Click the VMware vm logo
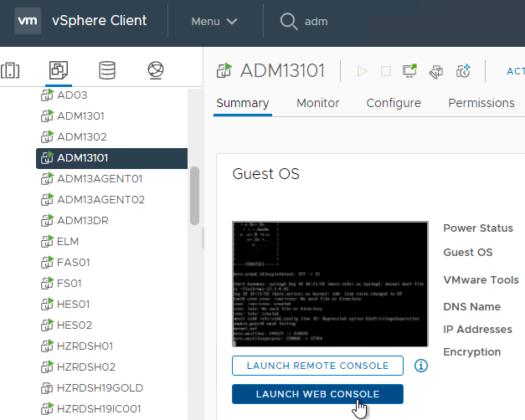Screen dimensions: 525x420 [x=28, y=21]
